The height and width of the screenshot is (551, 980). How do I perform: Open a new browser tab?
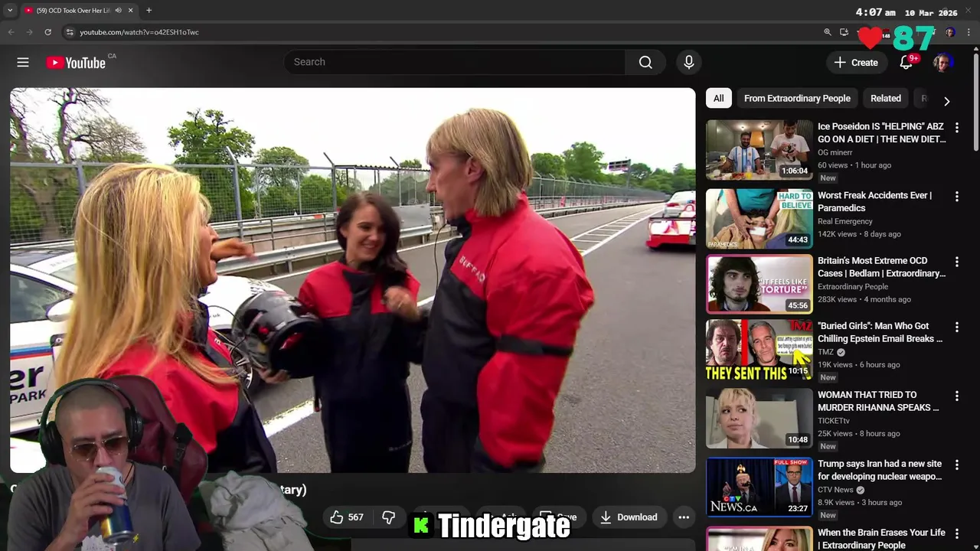click(x=149, y=11)
